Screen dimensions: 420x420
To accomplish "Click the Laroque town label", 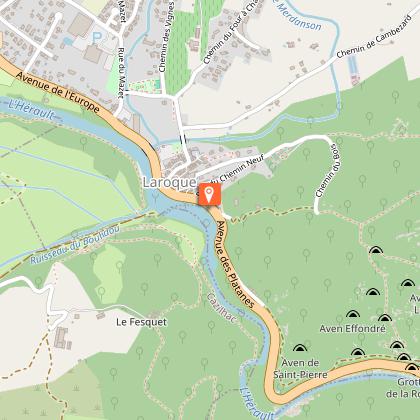I will click(x=170, y=182).
